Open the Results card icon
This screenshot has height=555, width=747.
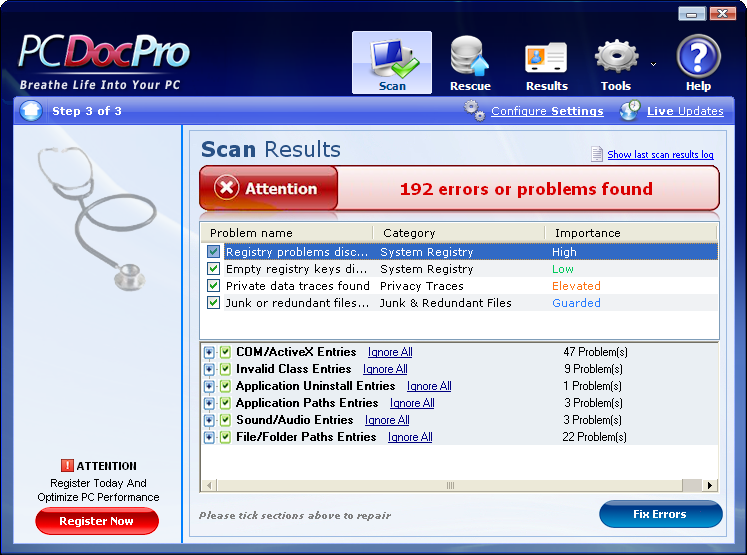(x=546, y=58)
